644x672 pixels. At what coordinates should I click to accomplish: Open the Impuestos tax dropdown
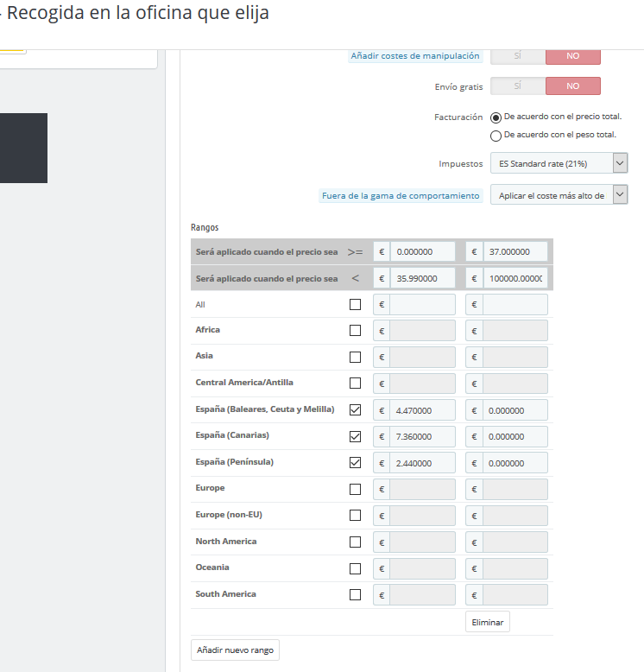click(x=559, y=163)
